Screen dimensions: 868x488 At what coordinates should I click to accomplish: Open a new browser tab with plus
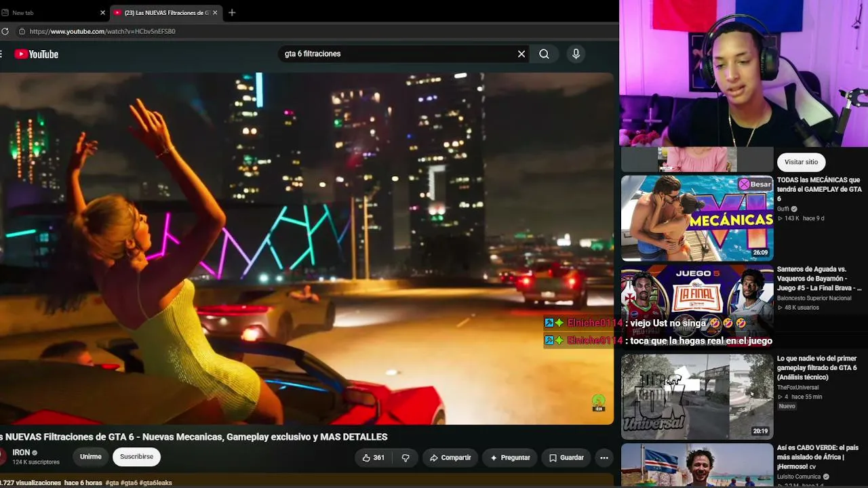(232, 13)
